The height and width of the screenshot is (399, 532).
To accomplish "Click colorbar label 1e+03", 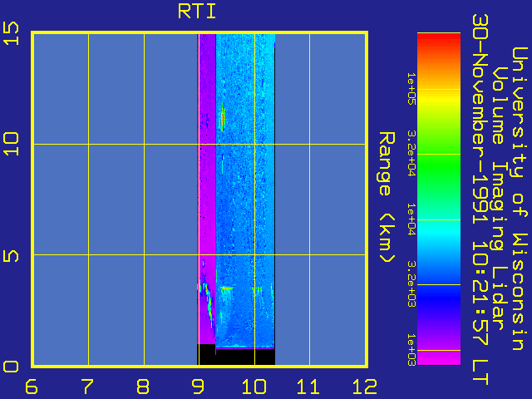I will [x=411, y=349].
